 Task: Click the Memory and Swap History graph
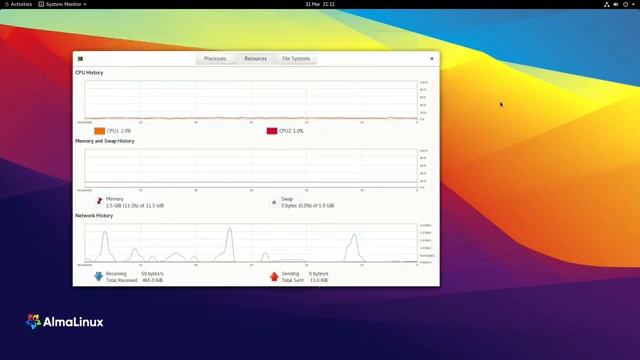[x=251, y=168]
